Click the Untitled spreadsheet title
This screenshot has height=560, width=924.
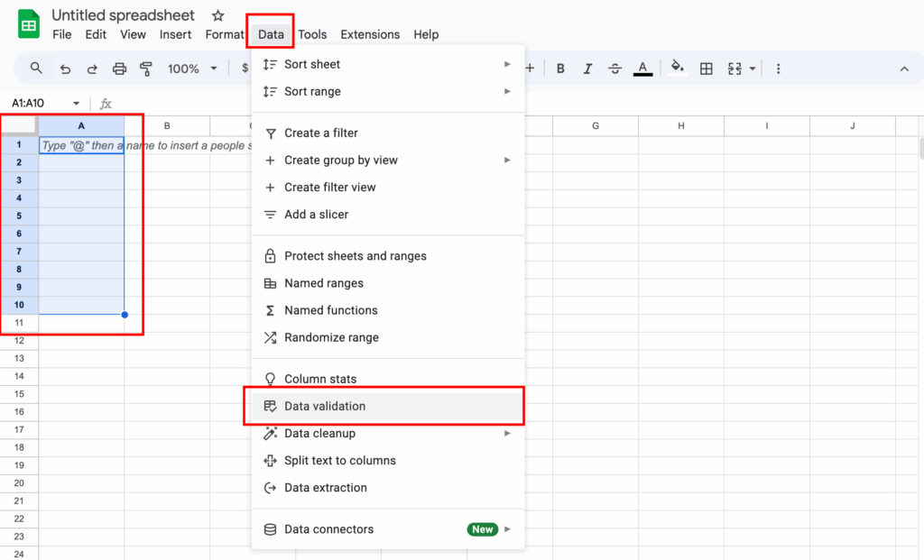pos(123,15)
